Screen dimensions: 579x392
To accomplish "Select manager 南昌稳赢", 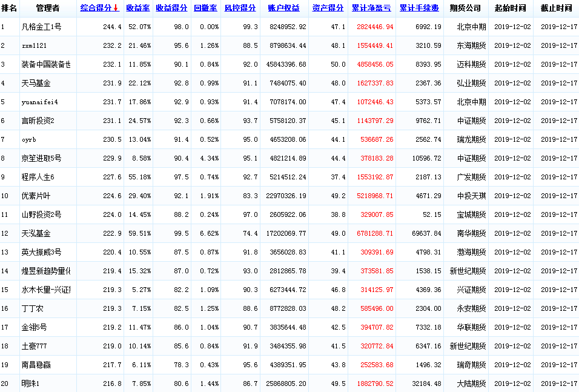I will (36, 365).
